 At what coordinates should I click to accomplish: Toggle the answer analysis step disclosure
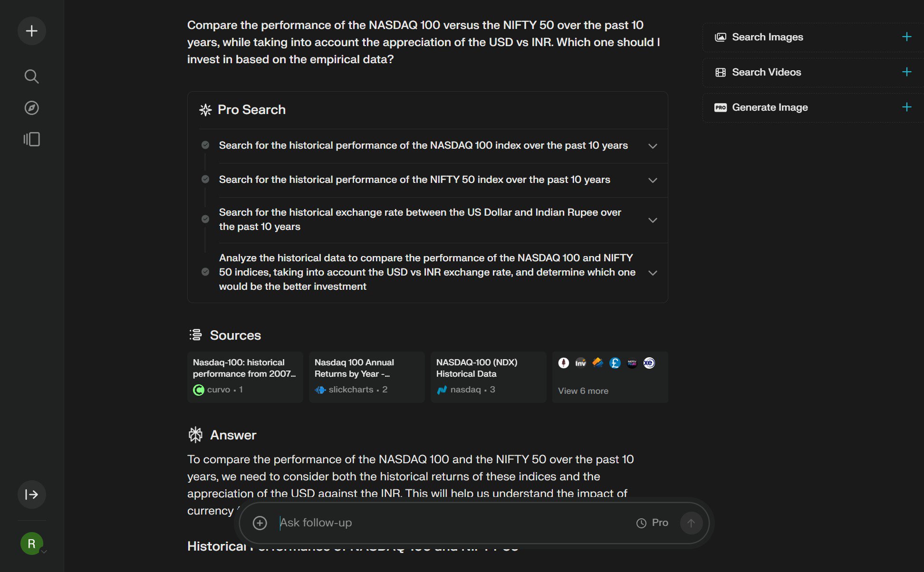652,272
